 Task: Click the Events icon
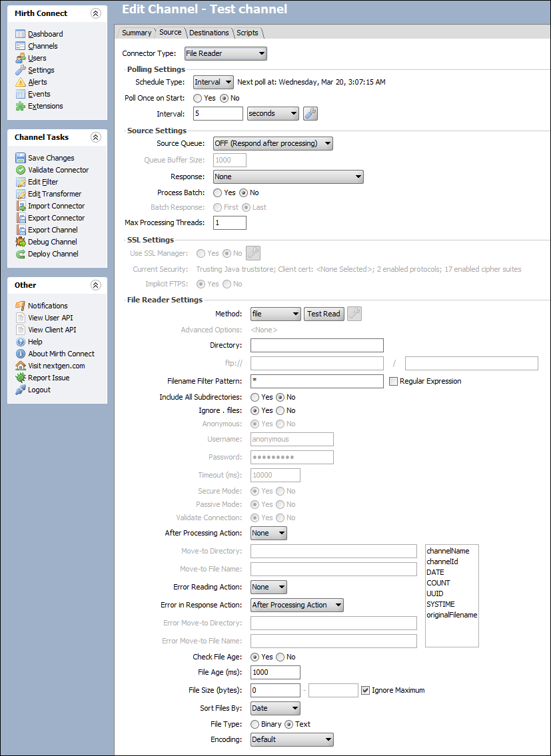pyautogui.click(x=20, y=94)
